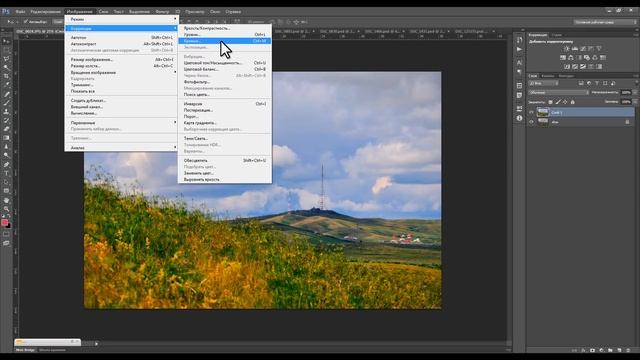640x360 pixels.
Task: Choose Уровни in the Коррекция submenu
Action: (224, 35)
